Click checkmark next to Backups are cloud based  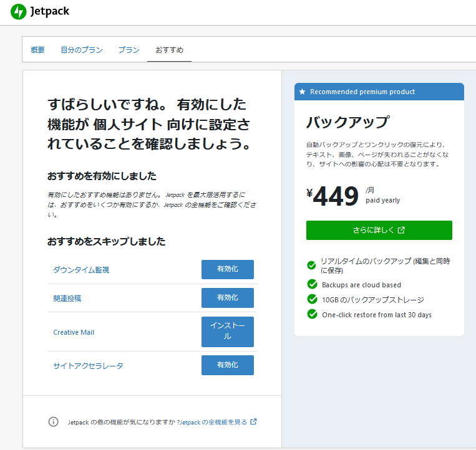pyautogui.click(x=312, y=284)
